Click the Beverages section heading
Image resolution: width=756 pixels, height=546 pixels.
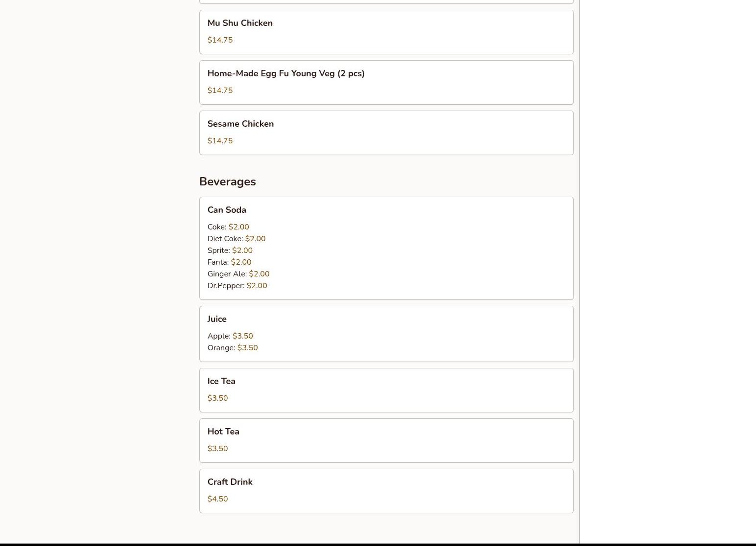coord(228,182)
